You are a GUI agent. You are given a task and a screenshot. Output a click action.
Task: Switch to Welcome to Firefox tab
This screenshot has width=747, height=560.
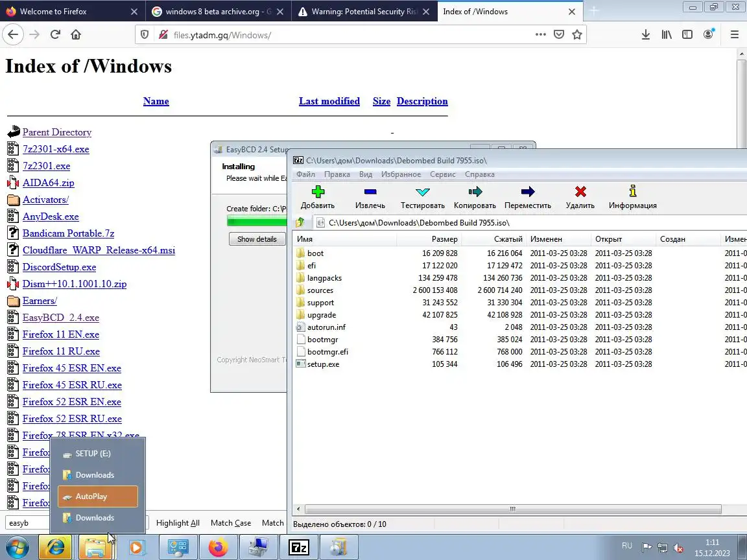tap(71, 12)
